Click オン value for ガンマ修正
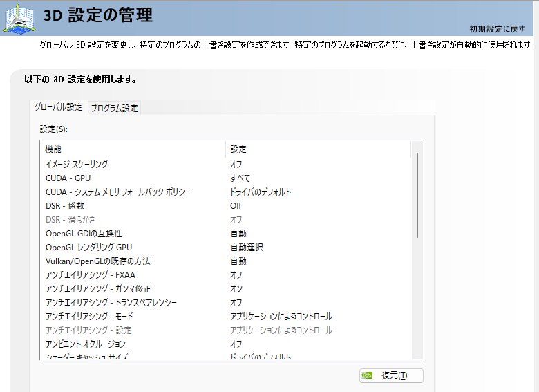The height and width of the screenshot is (392, 539). 236,288
